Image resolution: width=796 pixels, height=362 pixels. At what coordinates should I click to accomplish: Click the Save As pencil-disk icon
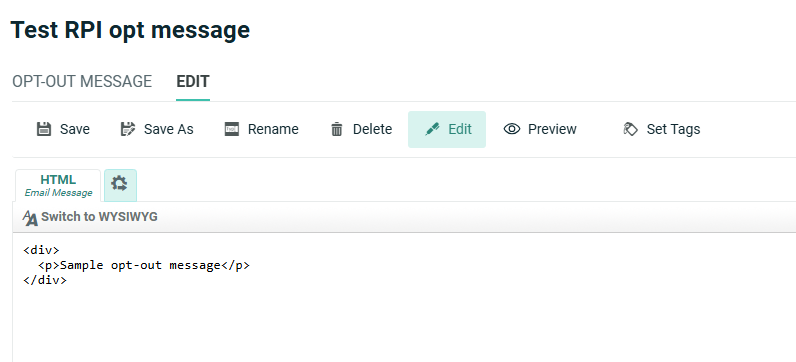point(128,129)
